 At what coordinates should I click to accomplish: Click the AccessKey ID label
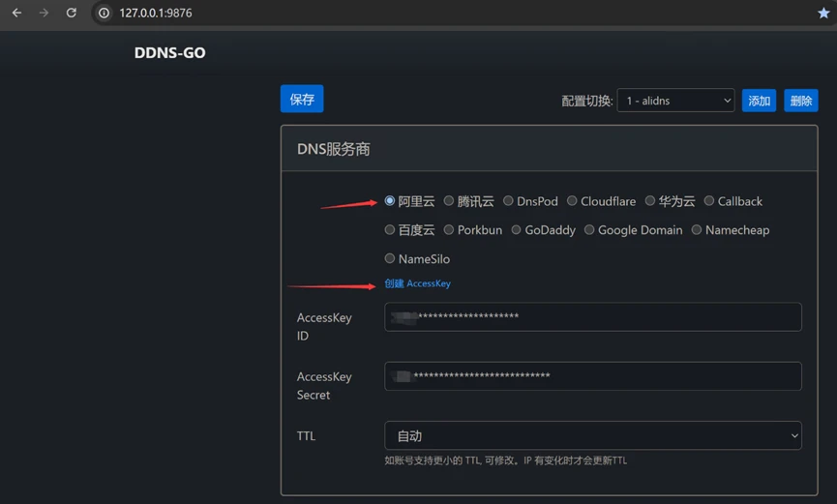coord(324,327)
